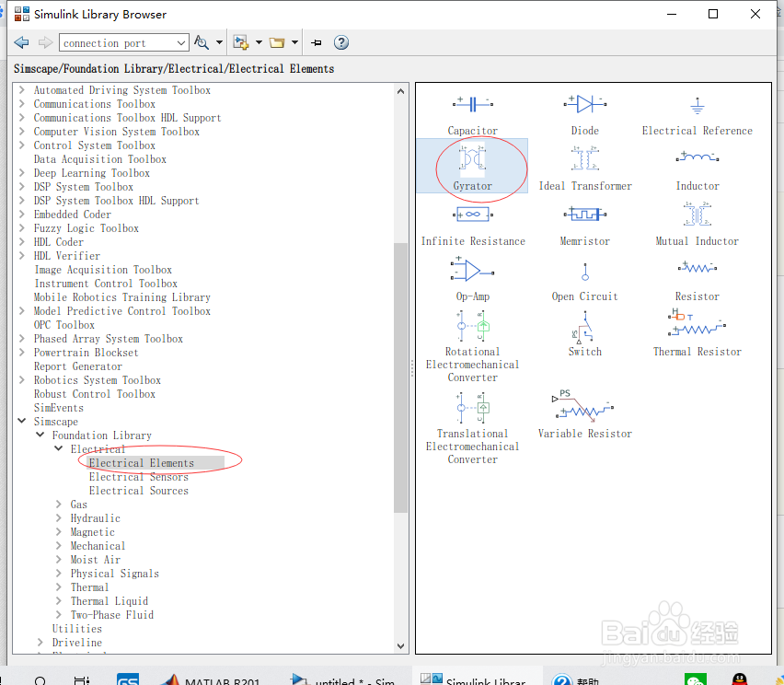Select the Two-Phase Fluid library
784x685 pixels.
pyautogui.click(x=112, y=615)
